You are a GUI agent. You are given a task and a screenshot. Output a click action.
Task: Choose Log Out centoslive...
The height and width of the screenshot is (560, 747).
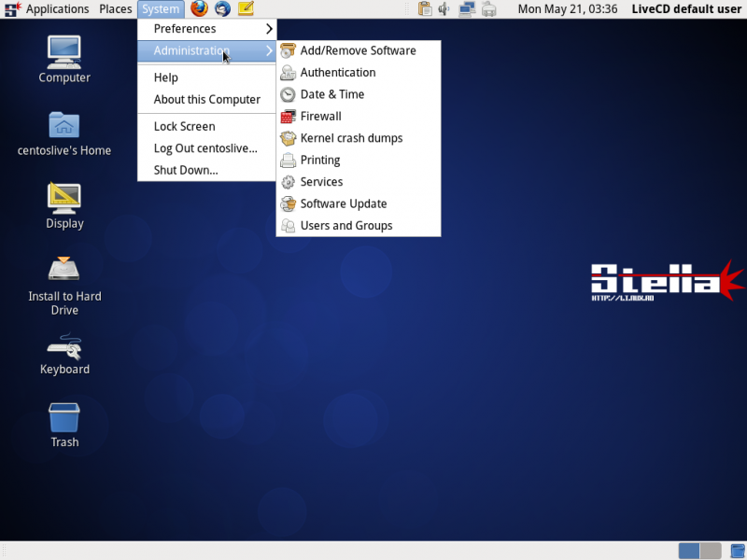[x=206, y=148]
